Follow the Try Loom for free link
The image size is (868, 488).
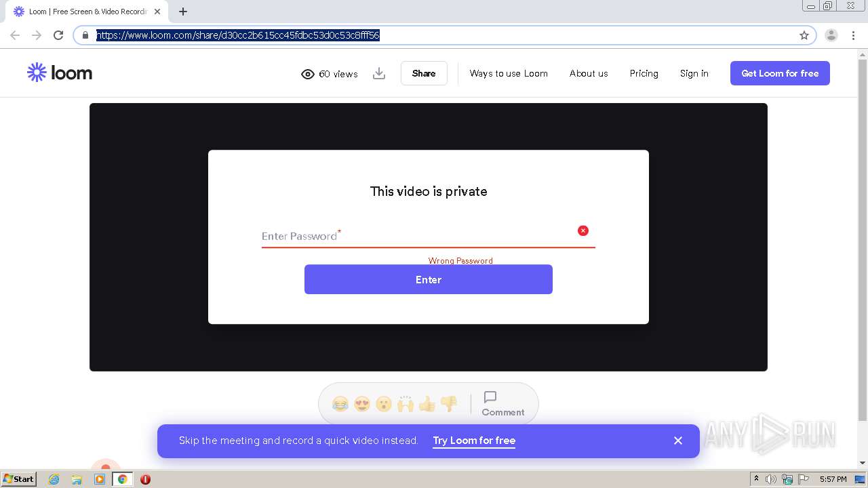[474, 441]
